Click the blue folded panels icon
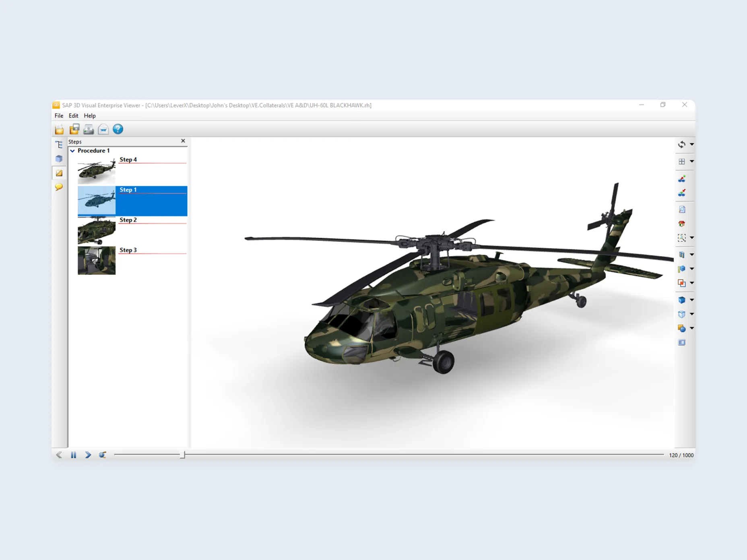747x560 pixels. pos(682,255)
